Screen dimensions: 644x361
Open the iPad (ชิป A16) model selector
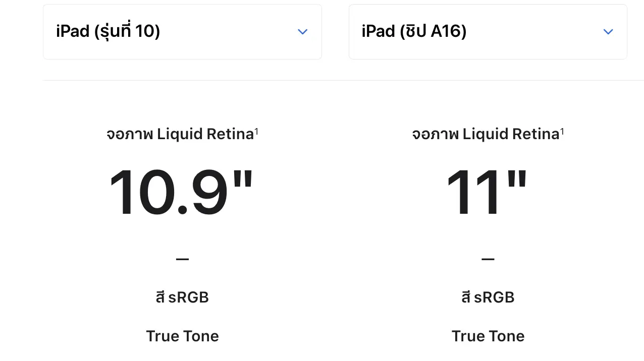click(x=488, y=32)
